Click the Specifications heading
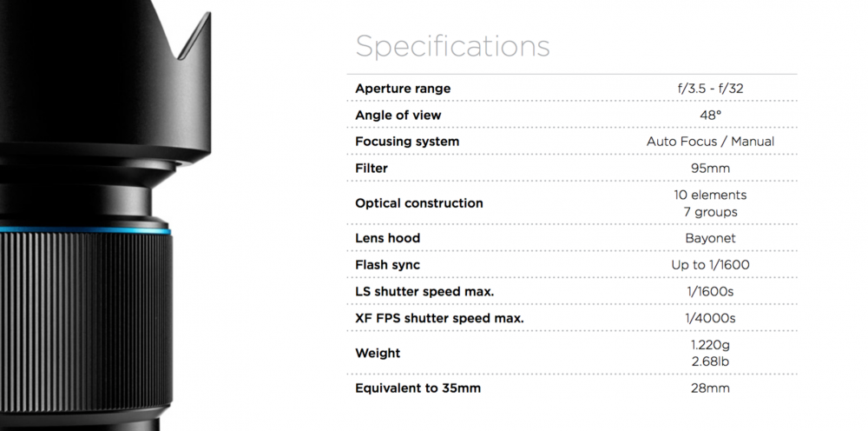The height and width of the screenshot is (431, 868). tap(452, 48)
